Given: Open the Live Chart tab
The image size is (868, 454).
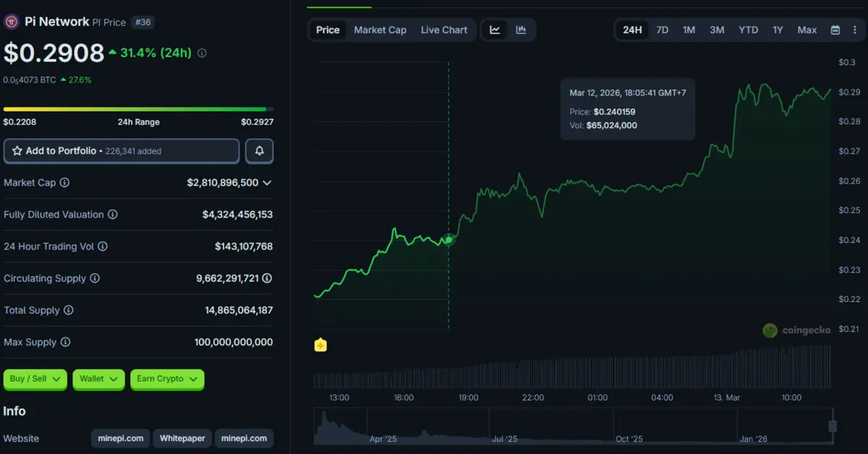Looking at the screenshot, I should [x=444, y=30].
